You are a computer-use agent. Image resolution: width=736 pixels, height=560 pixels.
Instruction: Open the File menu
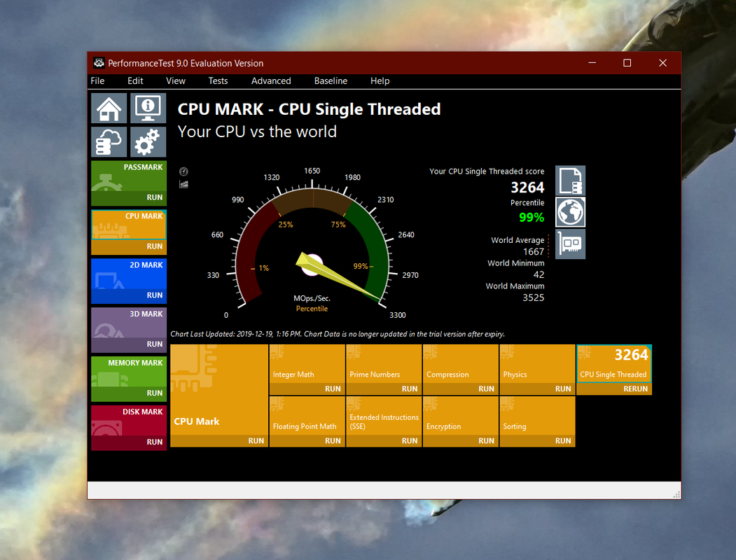tap(97, 80)
